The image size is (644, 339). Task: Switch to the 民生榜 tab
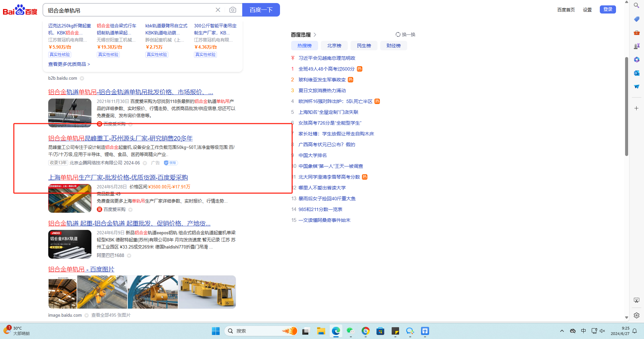point(364,46)
